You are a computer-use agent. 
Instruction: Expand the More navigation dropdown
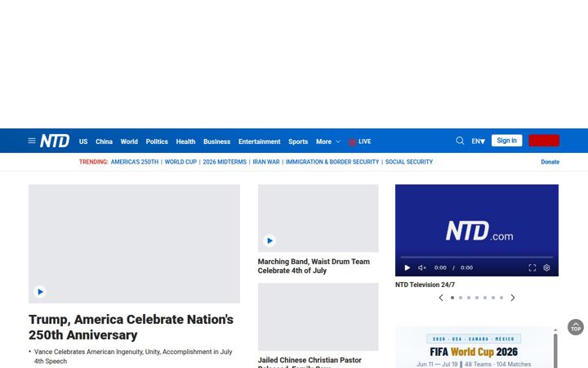click(328, 141)
